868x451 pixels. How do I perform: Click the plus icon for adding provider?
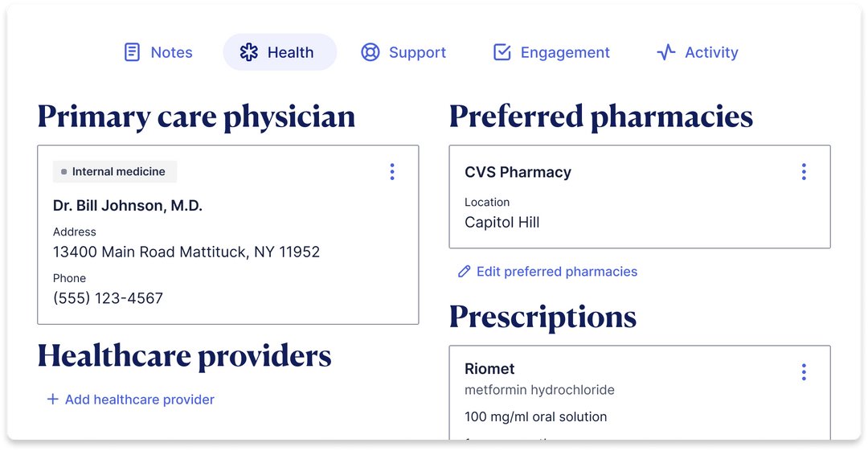point(53,400)
